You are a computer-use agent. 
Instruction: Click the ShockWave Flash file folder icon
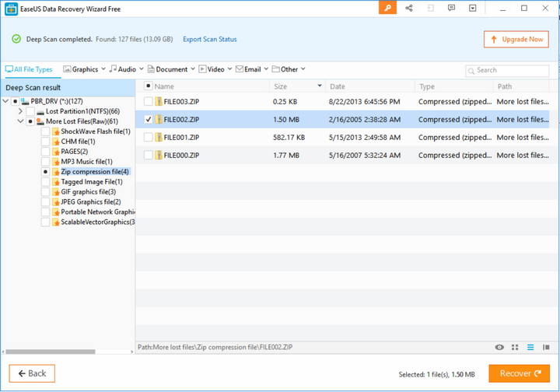pyautogui.click(x=56, y=131)
